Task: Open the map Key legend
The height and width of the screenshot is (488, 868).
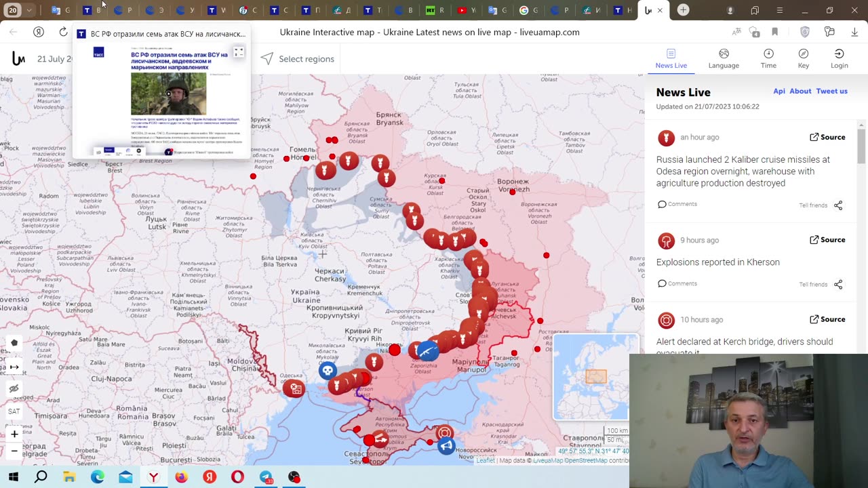Action: [804, 59]
